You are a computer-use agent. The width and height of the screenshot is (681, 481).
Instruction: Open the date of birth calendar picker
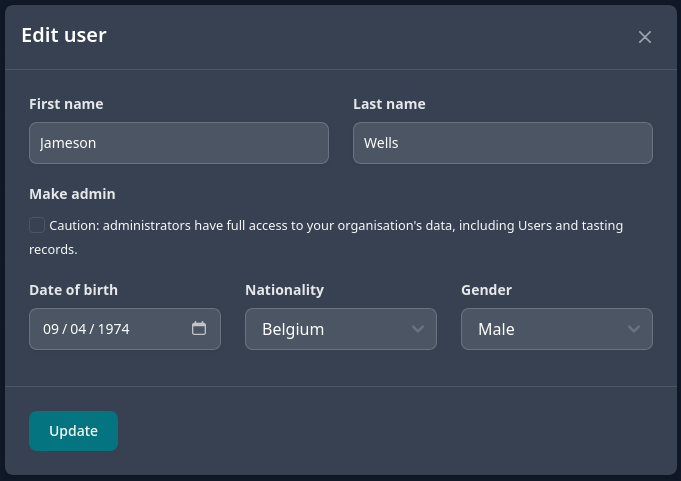coord(199,328)
